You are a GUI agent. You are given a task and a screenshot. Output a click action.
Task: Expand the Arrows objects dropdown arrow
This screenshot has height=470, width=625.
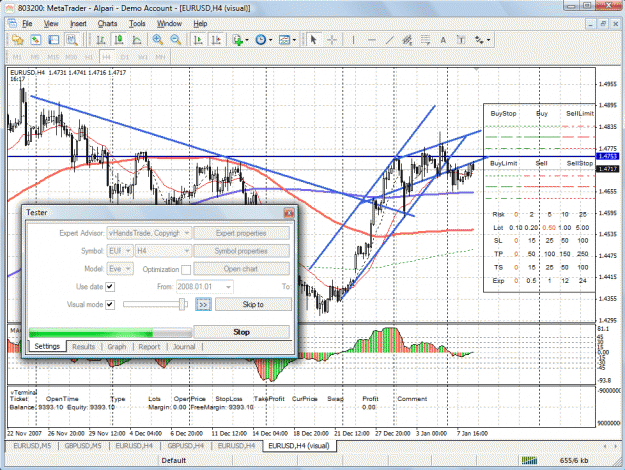pos(489,40)
